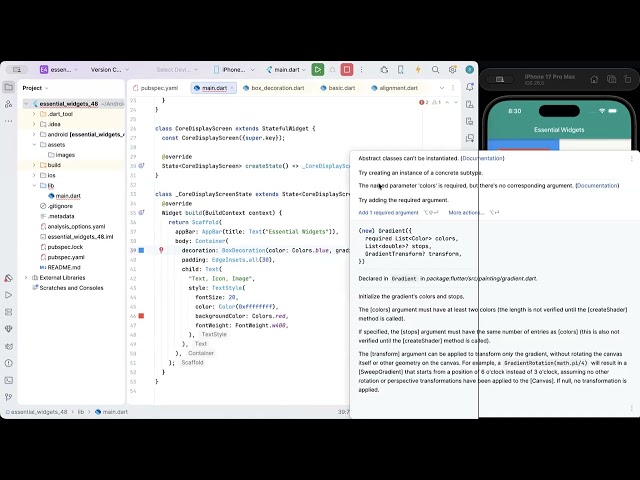Open first Documentation link in popup
The image size is (640, 480).
482,158
